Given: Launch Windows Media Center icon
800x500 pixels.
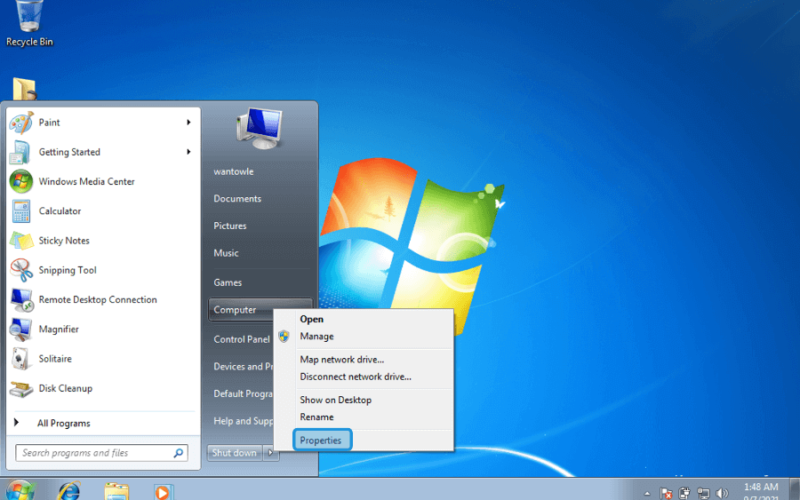Looking at the screenshot, I should (x=21, y=182).
